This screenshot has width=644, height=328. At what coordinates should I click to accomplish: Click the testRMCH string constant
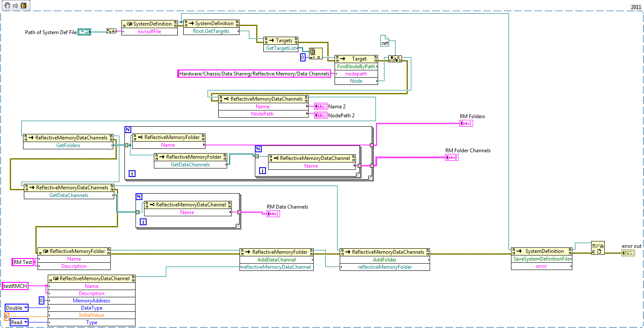click(15, 286)
